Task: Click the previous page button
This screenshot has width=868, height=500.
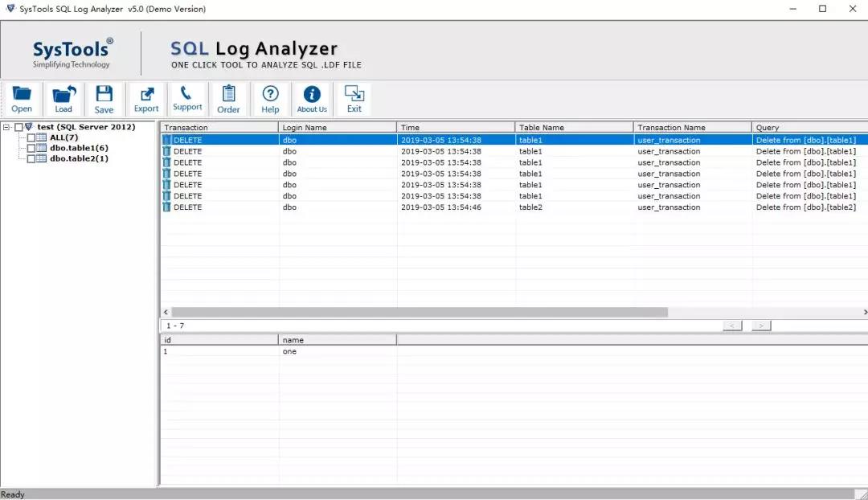Action: coord(732,326)
